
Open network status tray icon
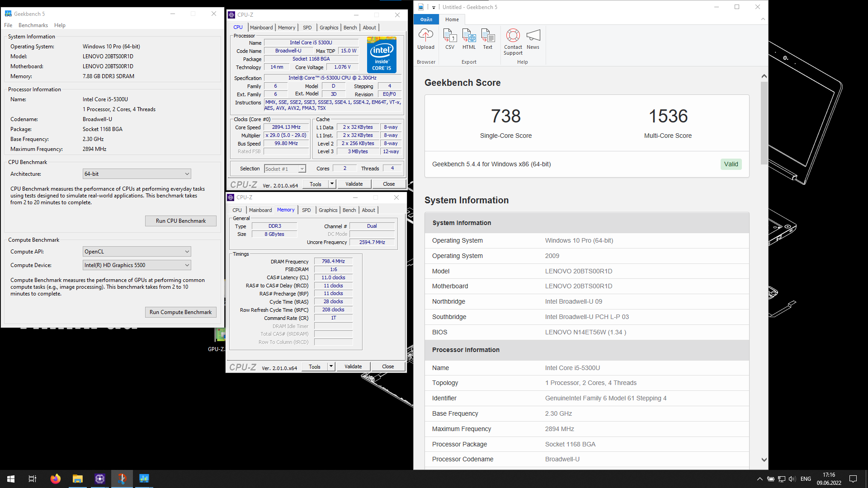coord(782,479)
